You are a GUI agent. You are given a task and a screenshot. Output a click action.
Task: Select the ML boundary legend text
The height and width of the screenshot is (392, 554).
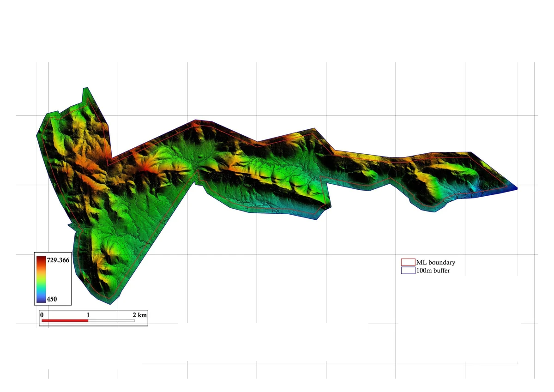coord(435,262)
